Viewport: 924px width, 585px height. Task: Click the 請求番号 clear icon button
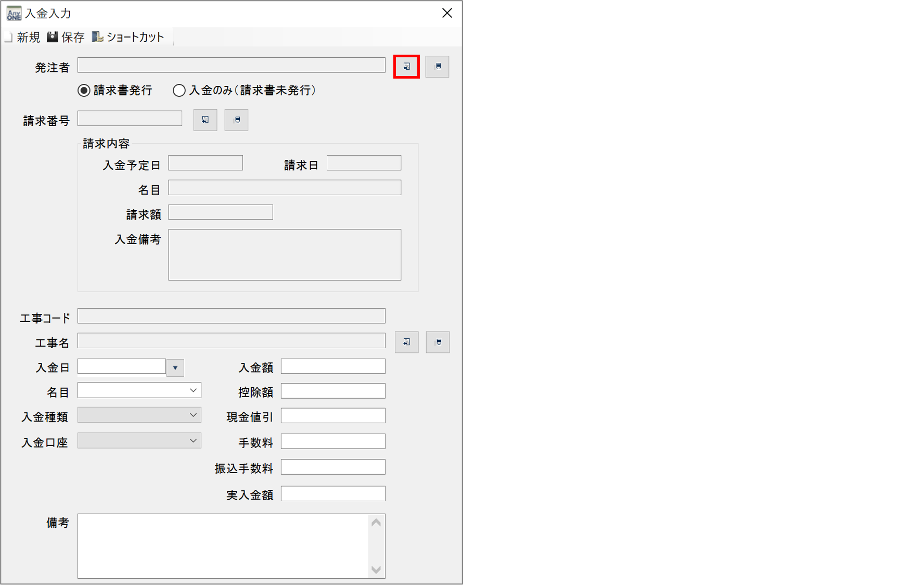pyautogui.click(x=236, y=120)
